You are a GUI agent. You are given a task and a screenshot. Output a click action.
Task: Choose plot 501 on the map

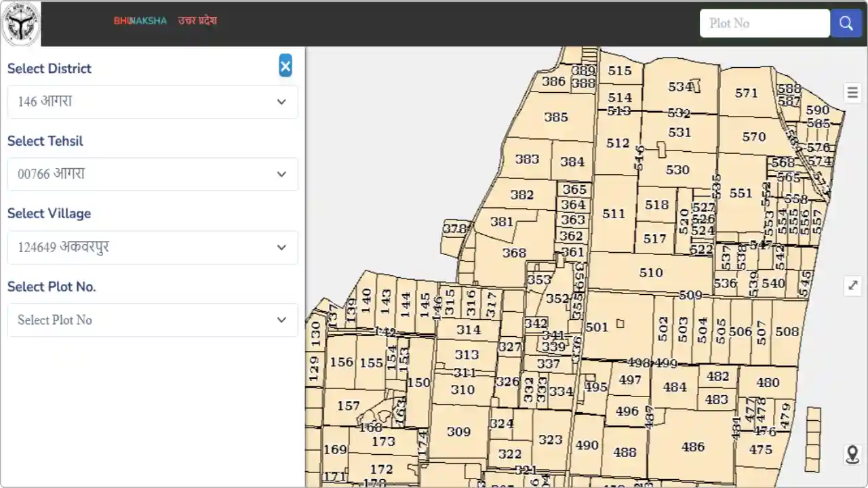click(597, 328)
